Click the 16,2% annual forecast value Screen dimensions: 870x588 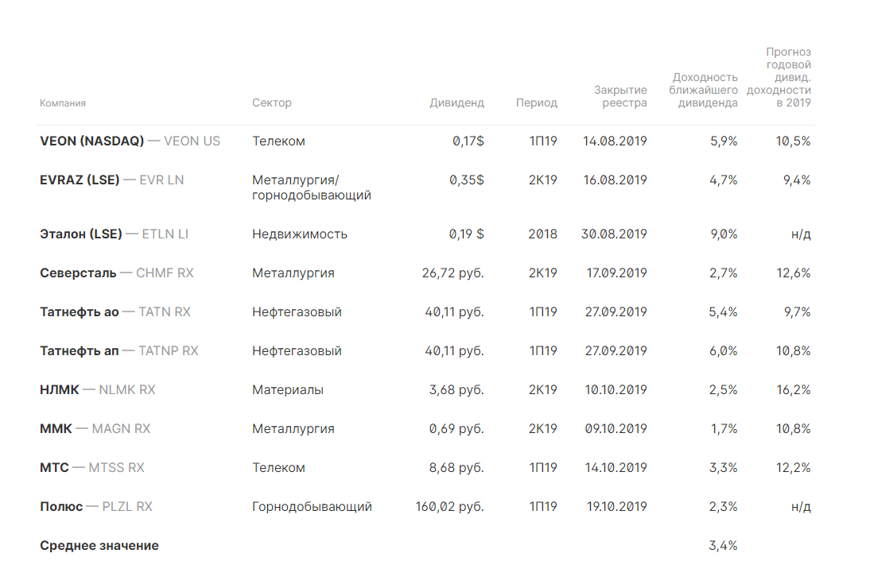click(x=793, y=389)
